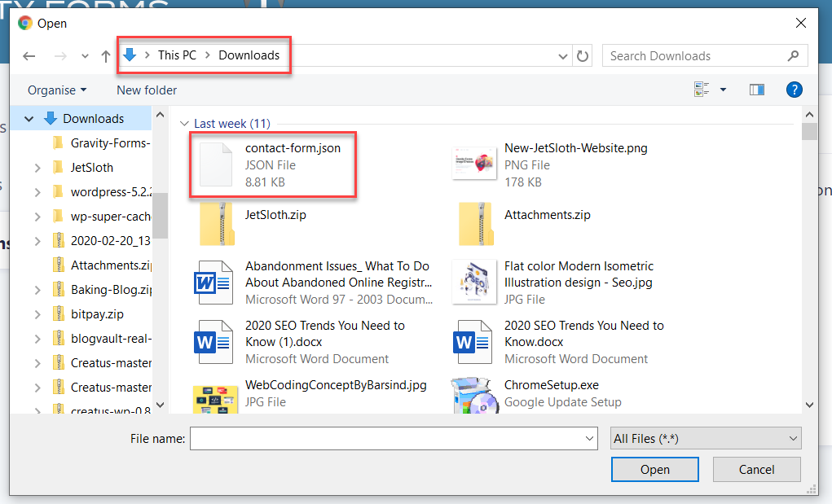Select the contact-form.json file

pos(273,164)
